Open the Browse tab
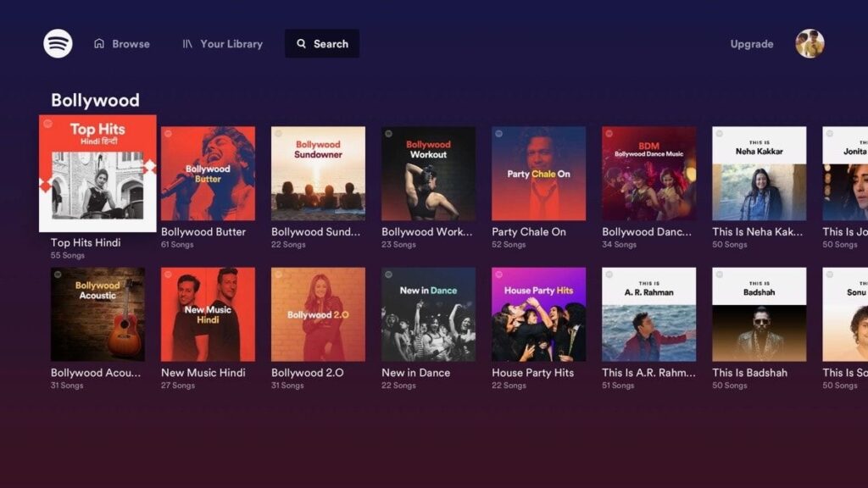Image resolution: width=868 pixels, height=488 pixels. 131,44
